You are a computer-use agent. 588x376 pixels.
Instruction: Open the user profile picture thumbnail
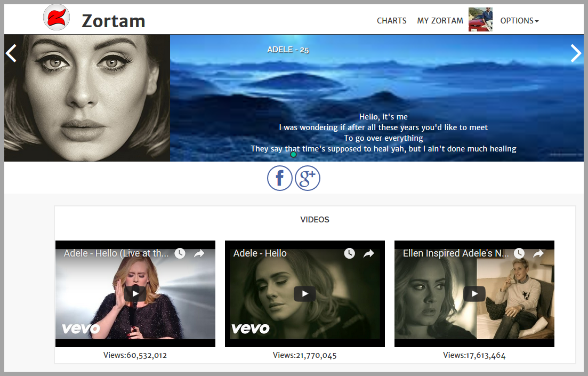tap(480, 20)
